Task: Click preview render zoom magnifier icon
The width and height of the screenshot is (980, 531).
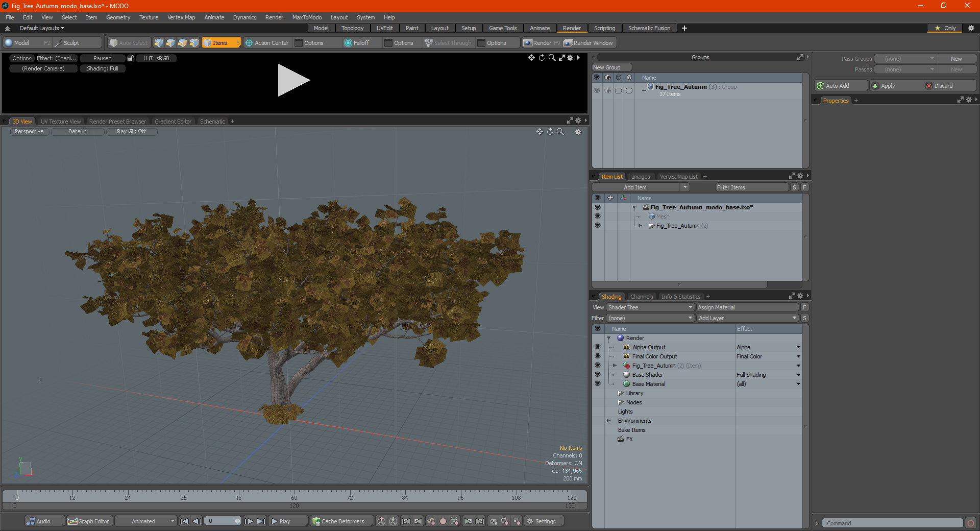Action: point(552,58)
